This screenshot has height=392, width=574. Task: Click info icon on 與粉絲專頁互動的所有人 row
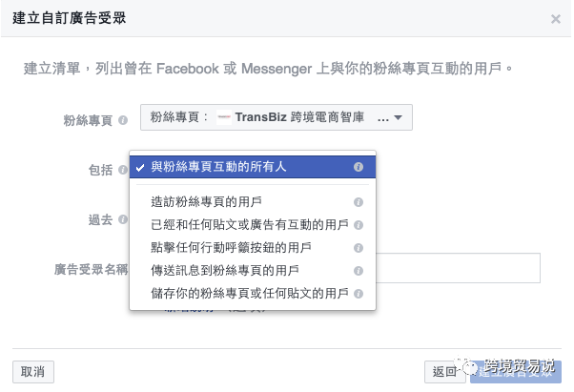point(359,167)
